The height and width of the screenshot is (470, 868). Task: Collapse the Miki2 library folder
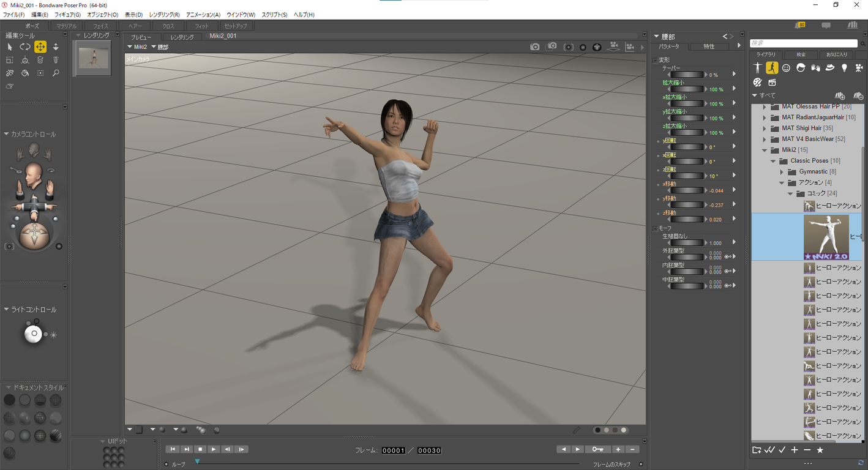tap(765, 150)
